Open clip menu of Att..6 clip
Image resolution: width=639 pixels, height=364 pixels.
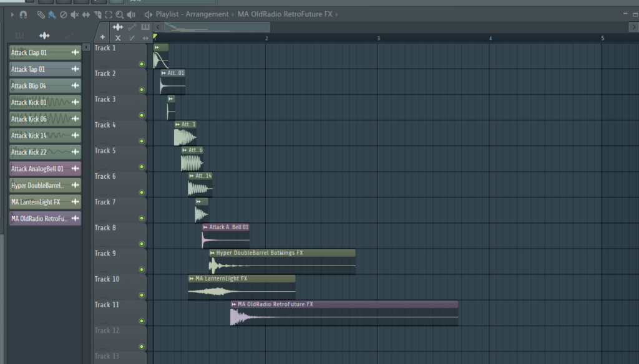pyautogui.click(x=185, y=150)
